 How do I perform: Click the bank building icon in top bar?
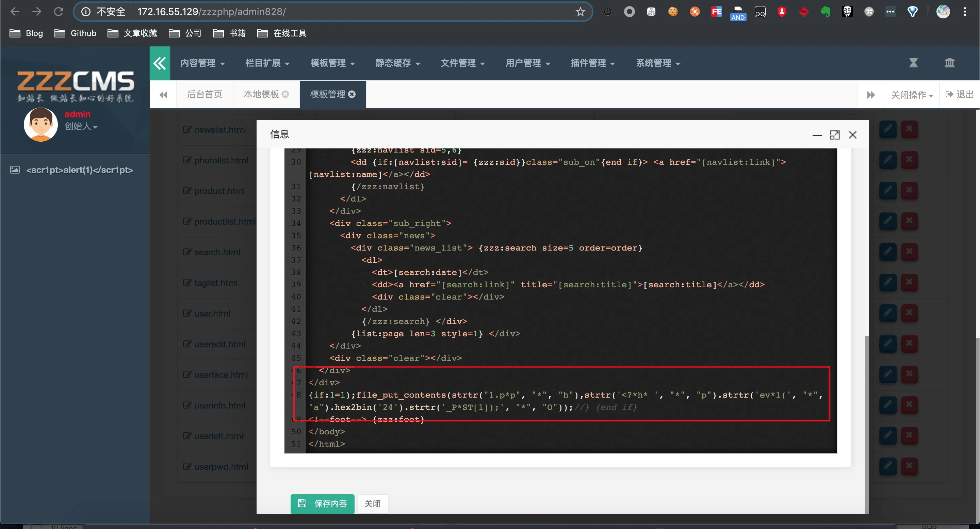pyautogui.click(x=950, y=63)
